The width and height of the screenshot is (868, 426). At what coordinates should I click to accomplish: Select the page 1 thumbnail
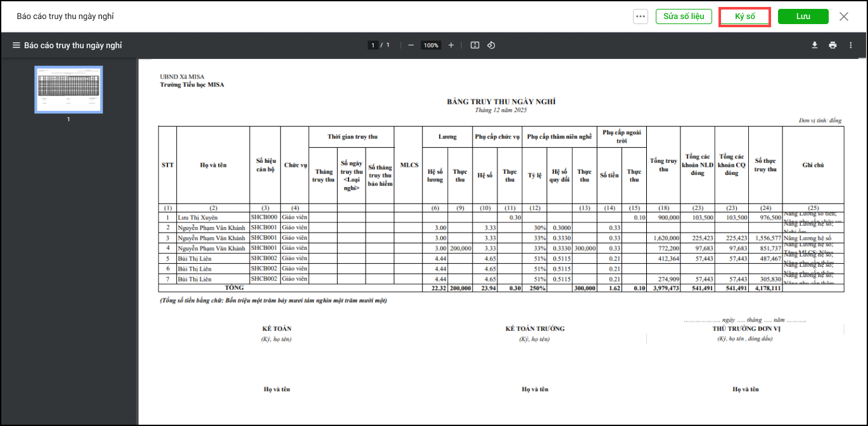pyautogui.click(x=68, y=89)
